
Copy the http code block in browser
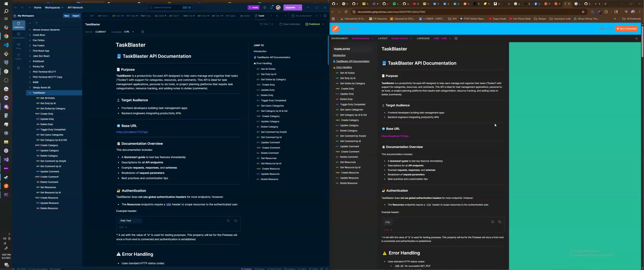[499, 222]
